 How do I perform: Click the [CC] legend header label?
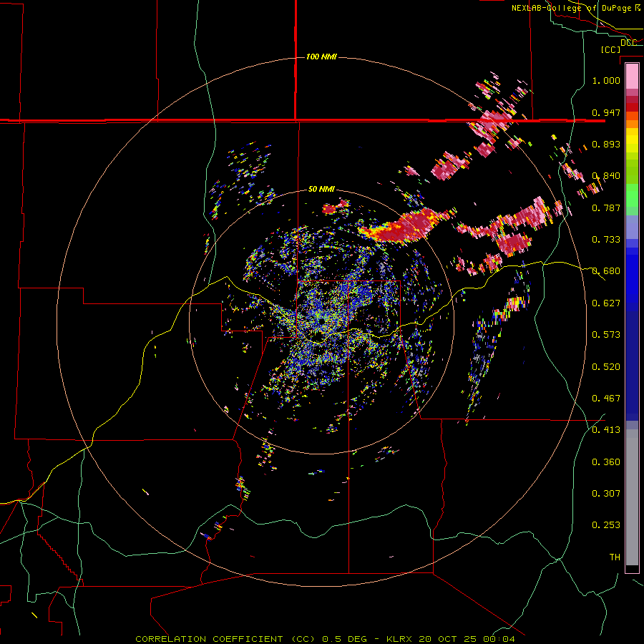click(610, 49)
